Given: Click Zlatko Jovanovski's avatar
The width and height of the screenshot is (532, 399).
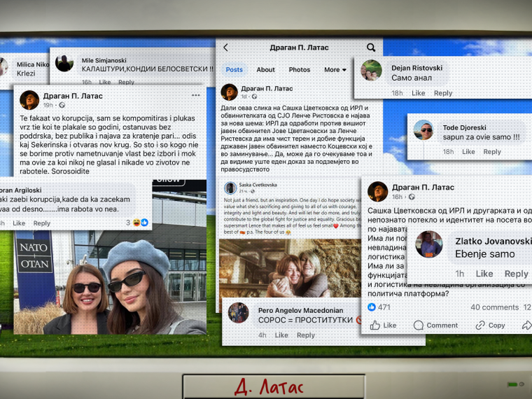Looking at the screenshot, I should tap(429, 244).
